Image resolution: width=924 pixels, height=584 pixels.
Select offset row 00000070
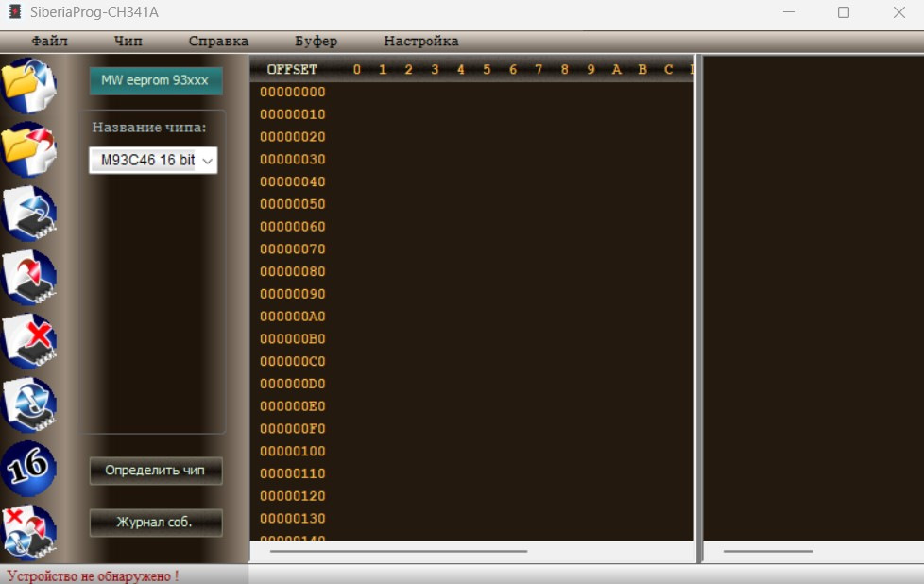tap(292, 249)
